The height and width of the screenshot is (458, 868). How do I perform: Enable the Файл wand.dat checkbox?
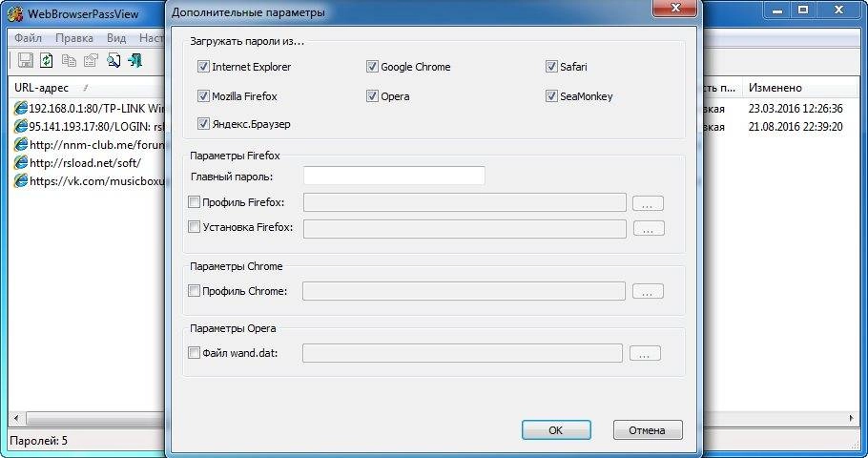[x=194, y=352]
